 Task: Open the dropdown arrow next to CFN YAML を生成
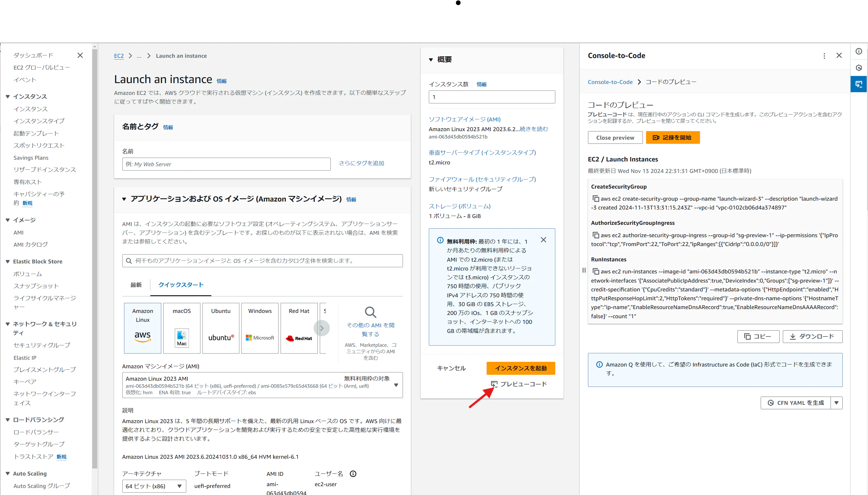click(836, 403)
